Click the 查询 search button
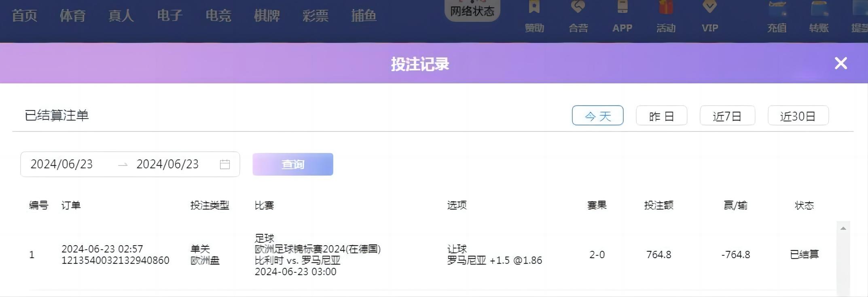 (292, 164)
